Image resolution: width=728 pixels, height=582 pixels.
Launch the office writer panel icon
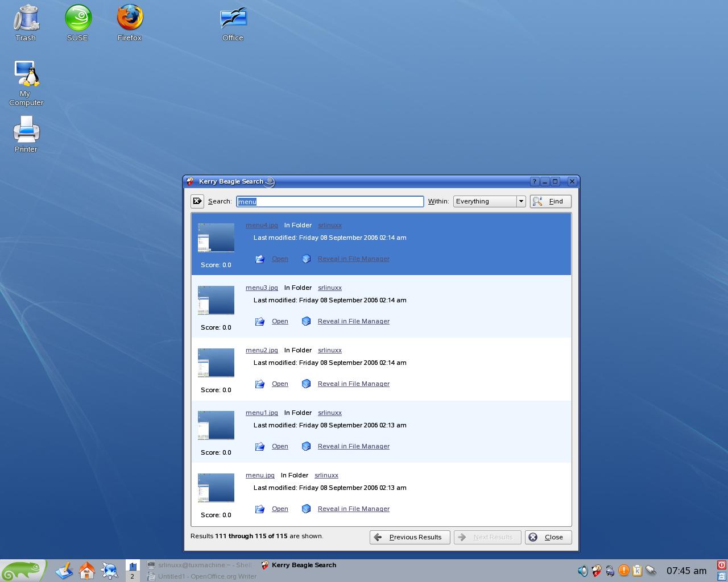click(x=64, y=571)
